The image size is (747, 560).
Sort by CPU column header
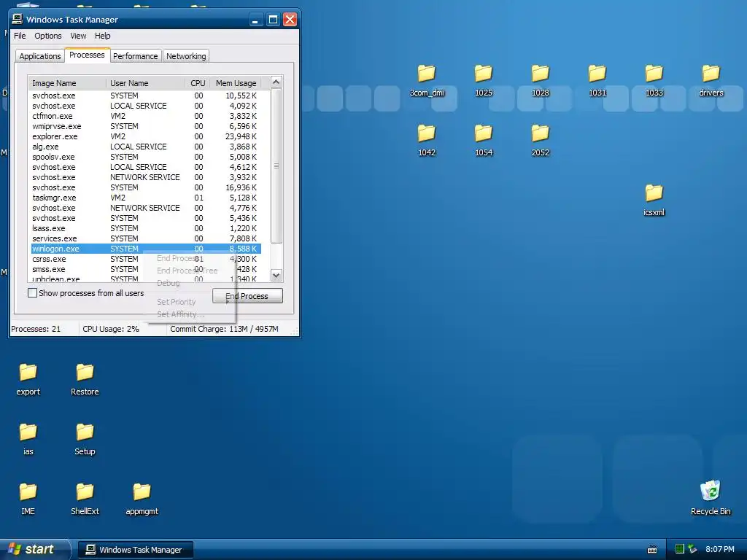coord(197,83)
